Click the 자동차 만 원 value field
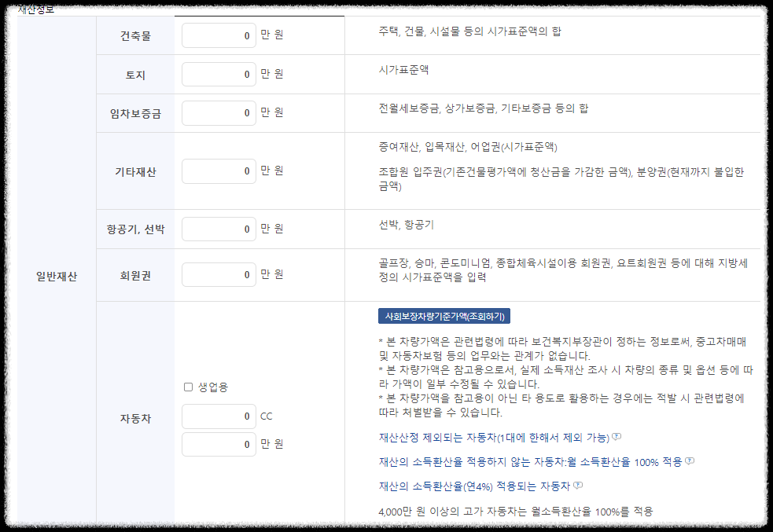Image resolution: width=773 pixels, height=532 pixels. [x=219, y=444]
